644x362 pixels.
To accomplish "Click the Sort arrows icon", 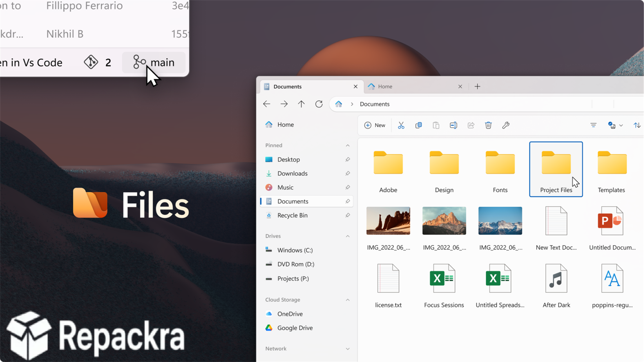I will pyautogui.click(x=637, y=125).
